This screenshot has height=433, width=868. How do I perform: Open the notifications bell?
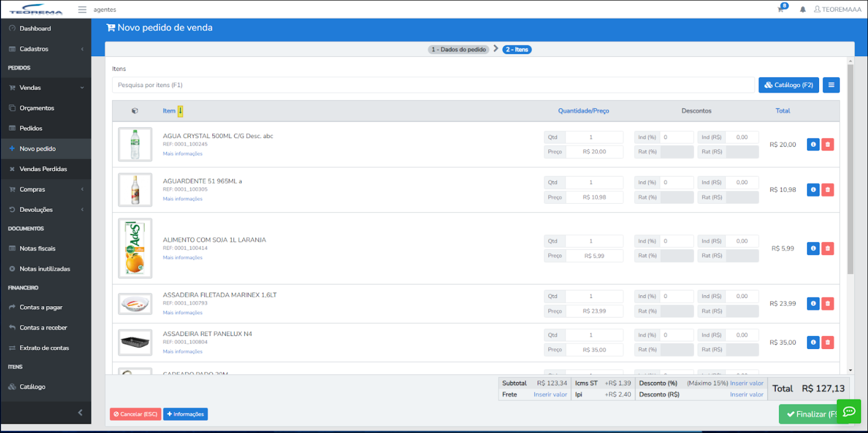click(x=803, y=9)
